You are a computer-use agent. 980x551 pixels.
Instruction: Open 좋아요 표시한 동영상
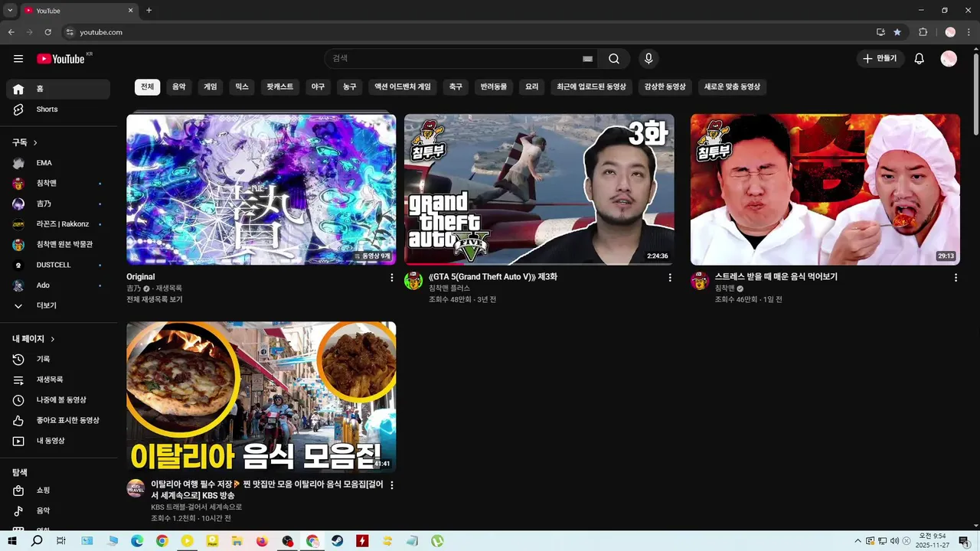tap(58, 421)
